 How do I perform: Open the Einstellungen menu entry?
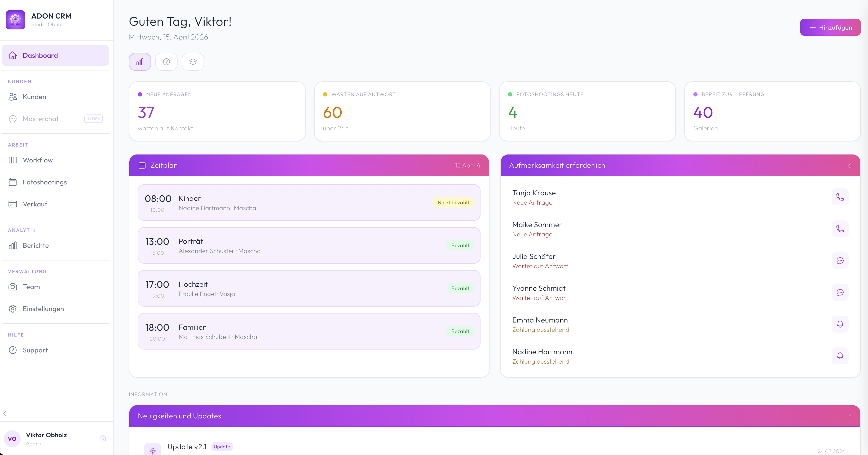click(43, 308)
